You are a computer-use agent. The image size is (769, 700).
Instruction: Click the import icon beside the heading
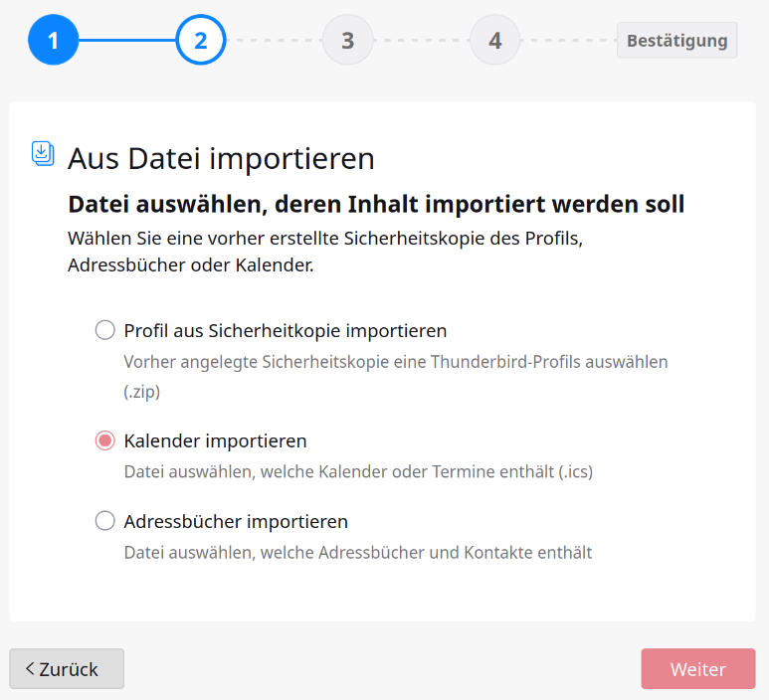43,153
